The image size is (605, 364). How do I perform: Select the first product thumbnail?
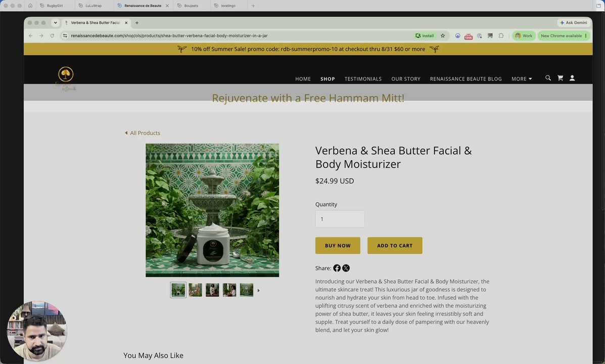pyautogui.click(x=178, y=290)
